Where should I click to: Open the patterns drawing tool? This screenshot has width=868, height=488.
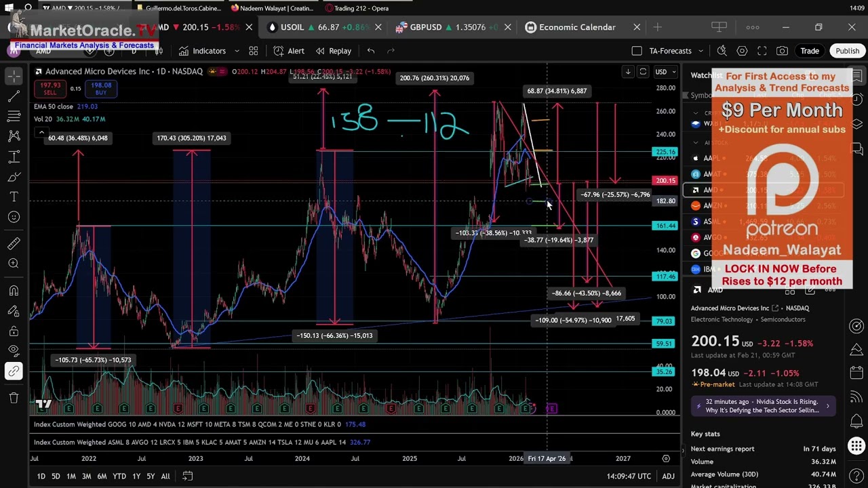click(x=14, y=136)
